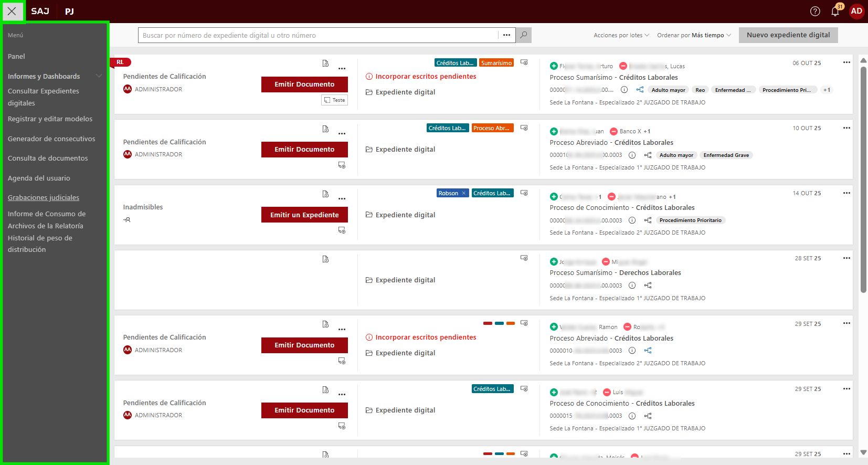
Task: Expand the +1 tags on first case
Action: 827,90
